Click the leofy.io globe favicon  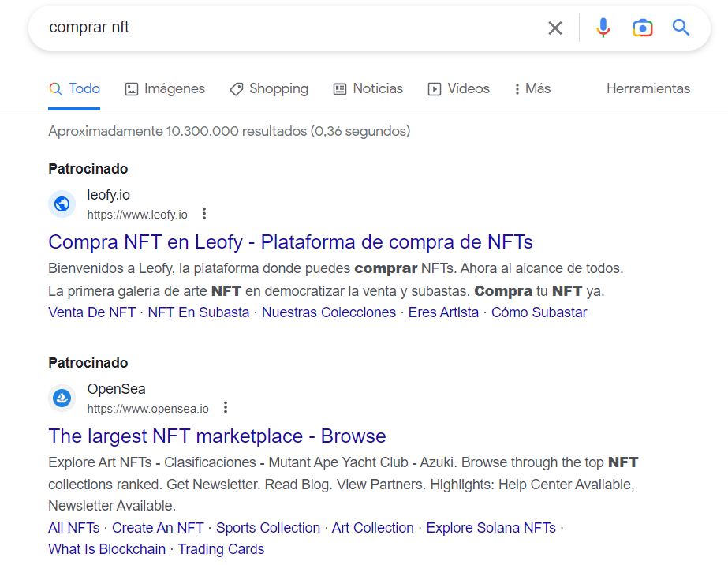pyautogui.click(x=62, y=204)
